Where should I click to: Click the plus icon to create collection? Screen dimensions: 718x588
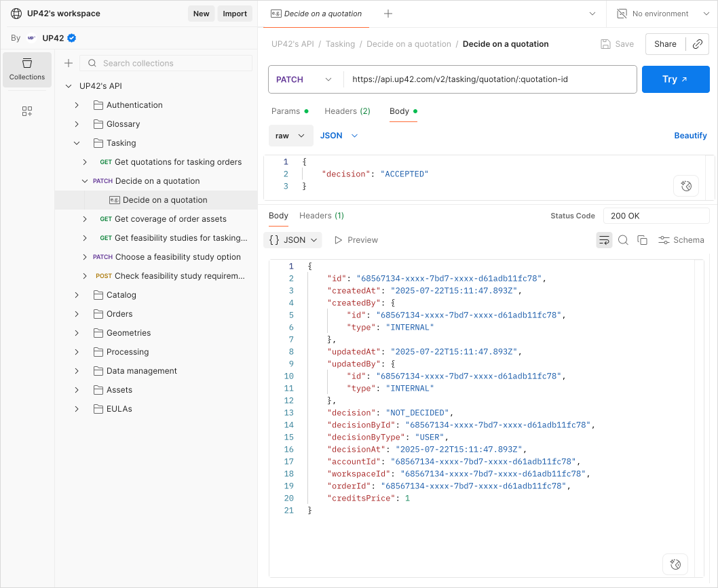(69, 63)
